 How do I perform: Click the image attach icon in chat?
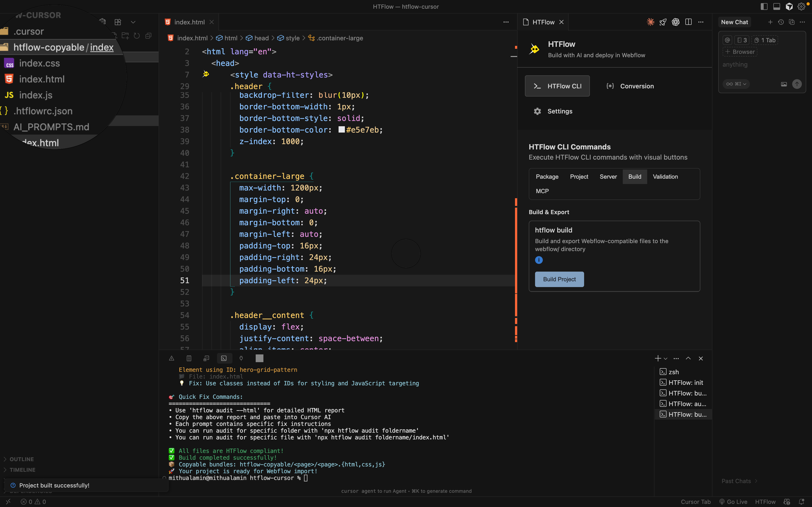pyautogui.click(x=783, y=84)
